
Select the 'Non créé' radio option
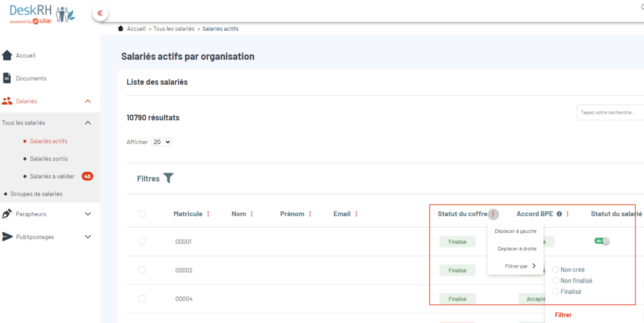[x=556, y=270]
